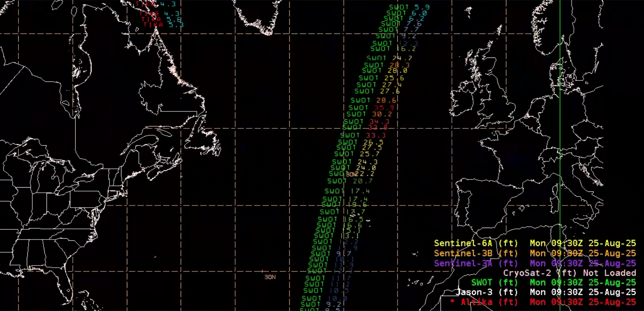Click the SWOT 24.3 reading
The width and height of the screenshot is (644, 311).
355,162
